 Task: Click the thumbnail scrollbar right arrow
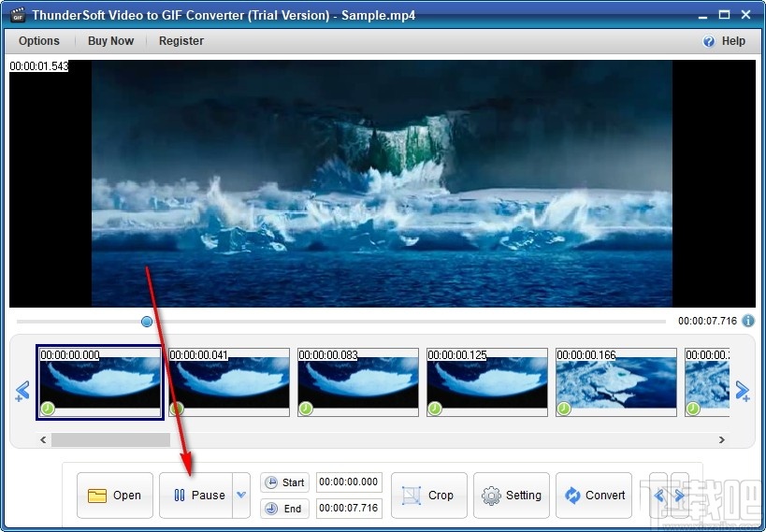[x=721, y=439]
